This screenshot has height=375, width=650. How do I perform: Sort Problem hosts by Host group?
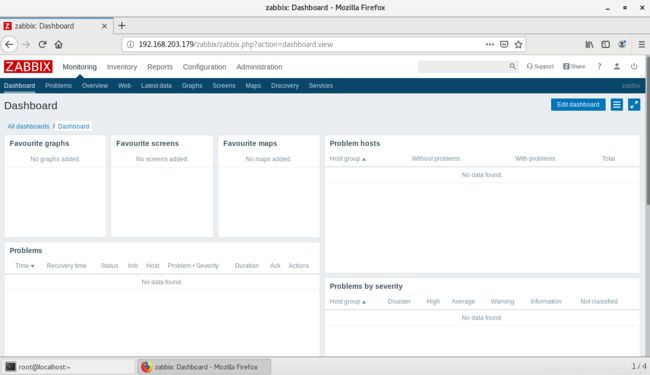pos(347,159)
